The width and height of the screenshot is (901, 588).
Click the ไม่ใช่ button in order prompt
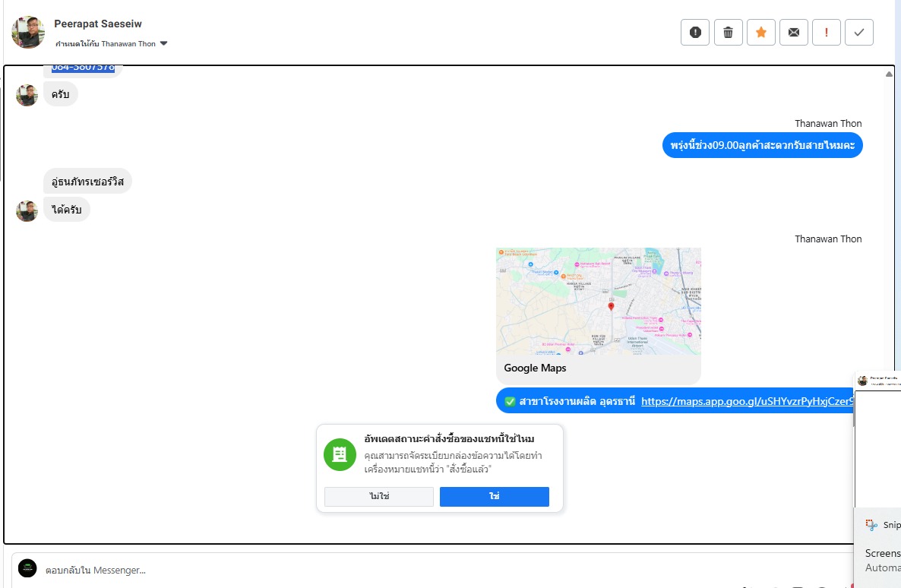point(378,496)
